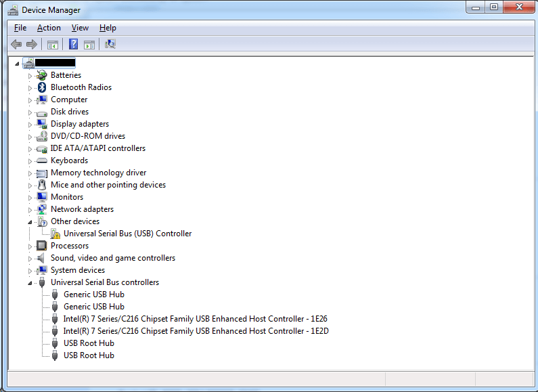This screenshot has height=392, width=538.
Task: Click the Device Manager title bar icon
Action: coord(13,10)
